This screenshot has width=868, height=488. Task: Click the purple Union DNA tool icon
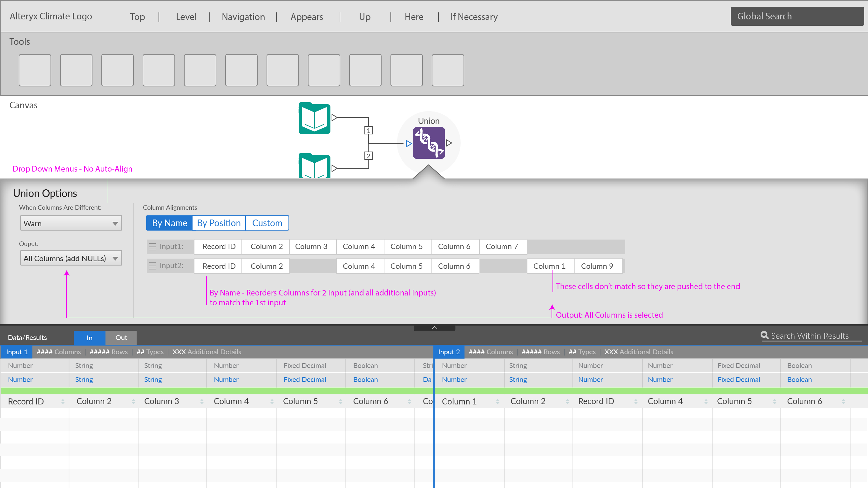429,143
